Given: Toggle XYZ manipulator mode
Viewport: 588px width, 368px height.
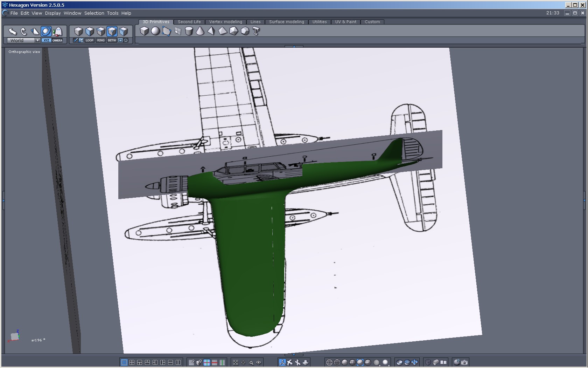Looking at the screenshot, I should (x=46, y=40).
